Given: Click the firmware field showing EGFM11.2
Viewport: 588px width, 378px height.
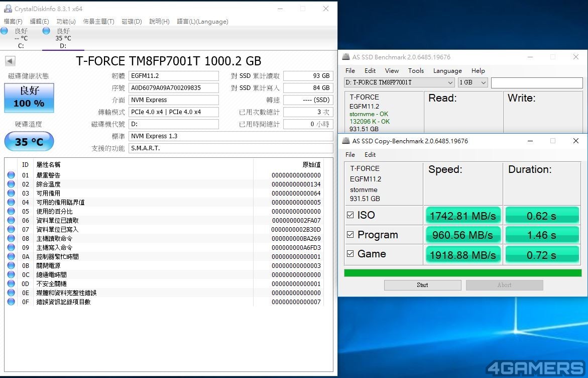Looking at the screenshot, I should point(174,76).
